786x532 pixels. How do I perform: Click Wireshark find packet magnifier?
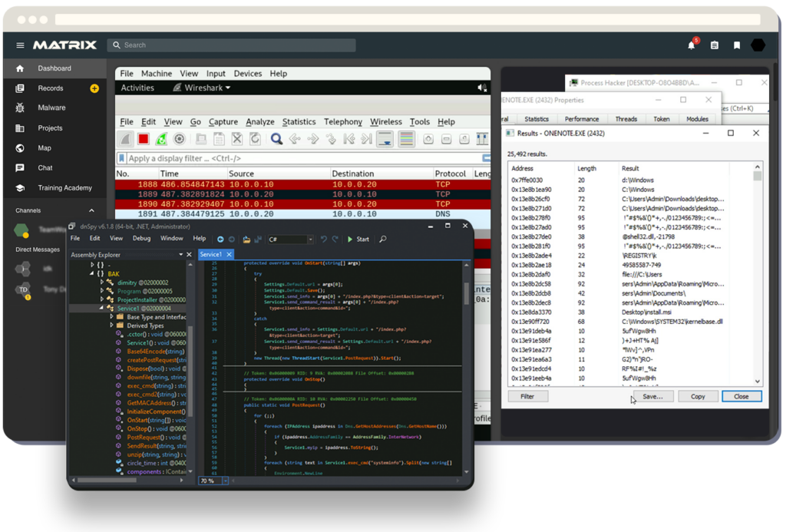point(276,139)
